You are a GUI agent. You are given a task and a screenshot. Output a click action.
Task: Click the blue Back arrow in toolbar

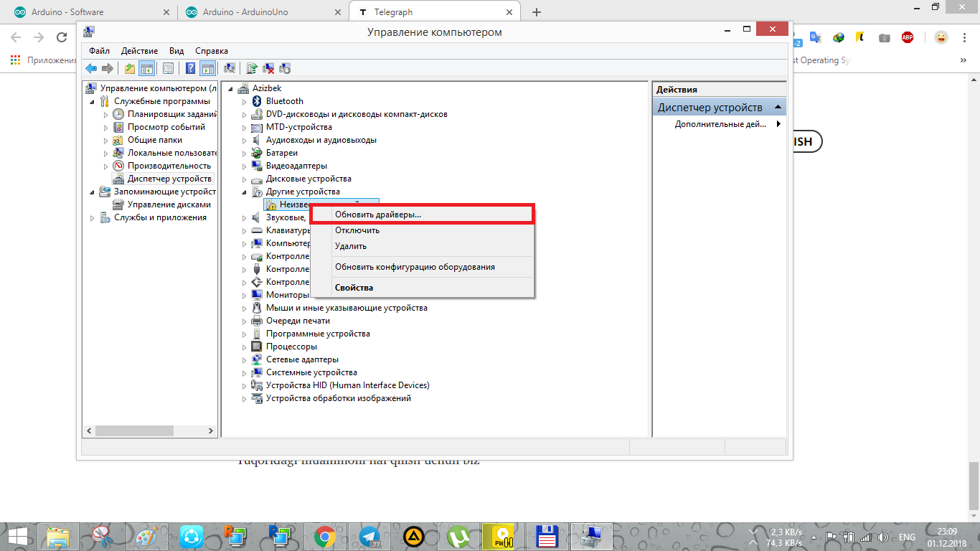click(91, 68)
